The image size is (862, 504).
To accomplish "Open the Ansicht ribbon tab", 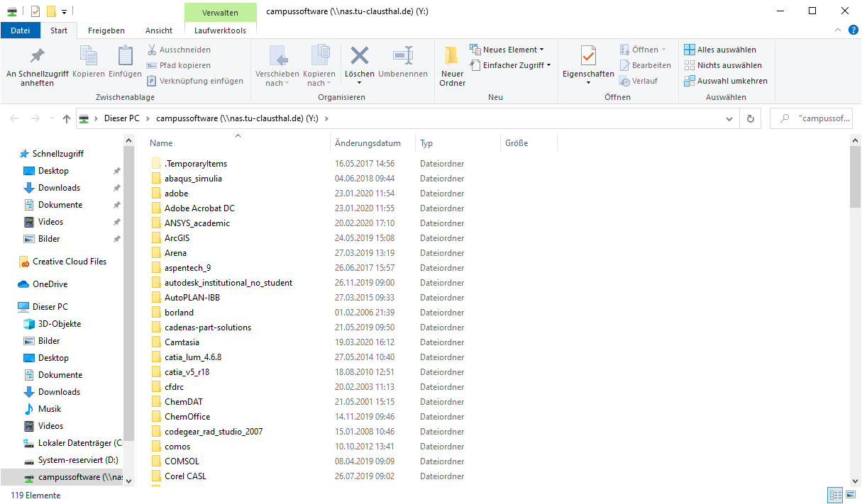I will tap(159, 30).
